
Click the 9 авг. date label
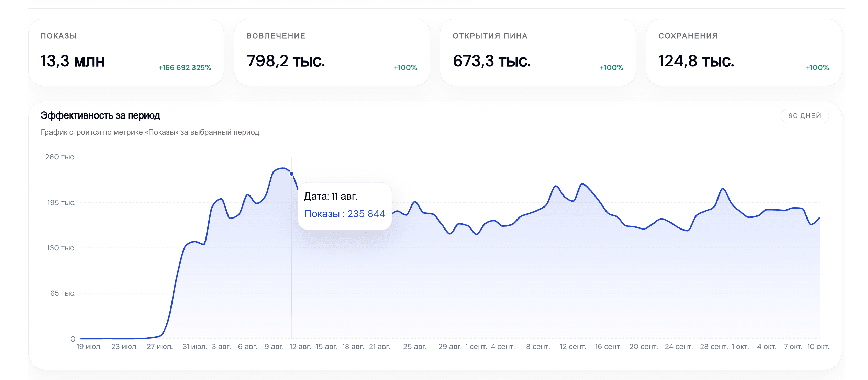pyautogui.click(x=274, y=347)
